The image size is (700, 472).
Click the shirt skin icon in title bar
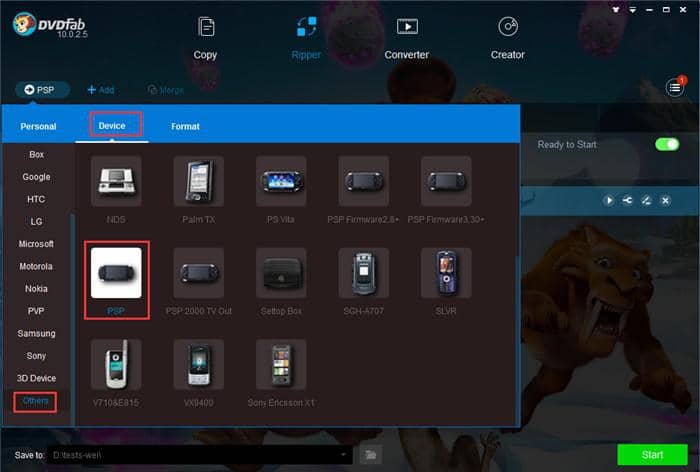(x=616, y=9)
